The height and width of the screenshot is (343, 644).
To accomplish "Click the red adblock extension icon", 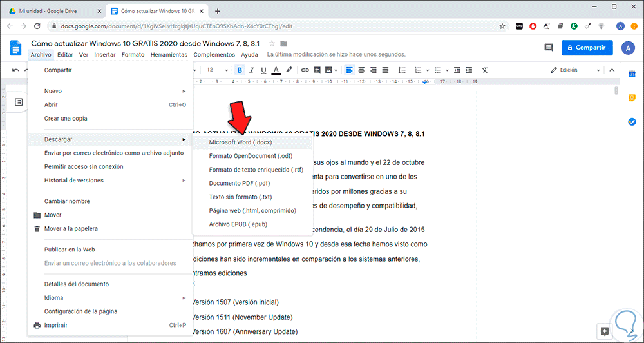I will click(533, 26).
